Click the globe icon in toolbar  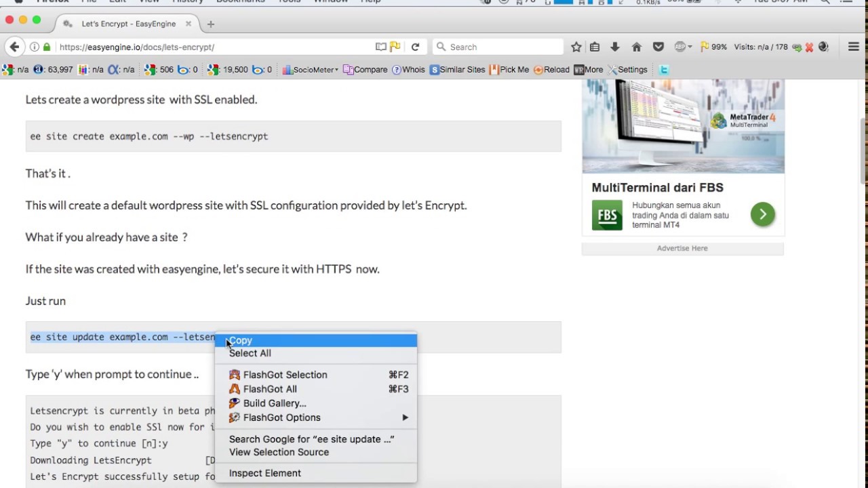coord(823,47)
